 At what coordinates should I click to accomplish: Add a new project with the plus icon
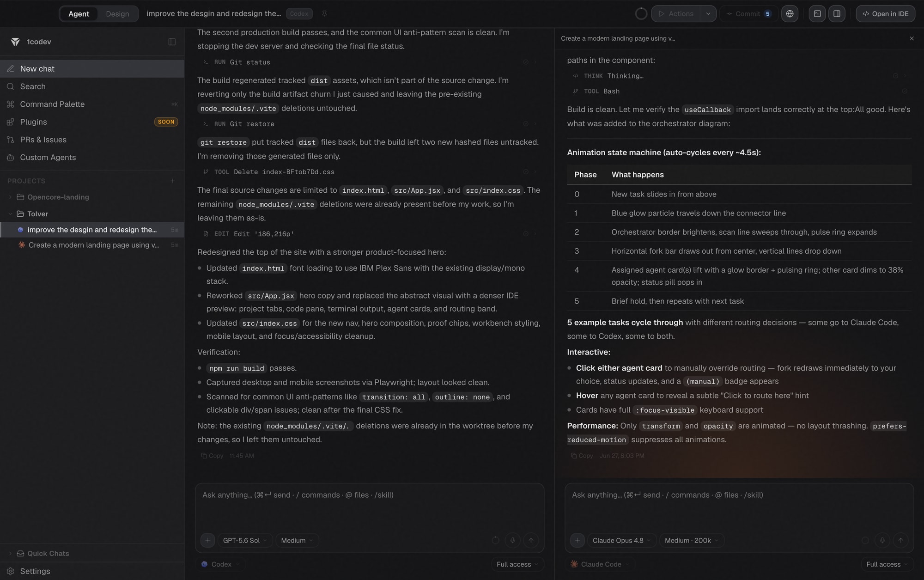tap(172, 181)
